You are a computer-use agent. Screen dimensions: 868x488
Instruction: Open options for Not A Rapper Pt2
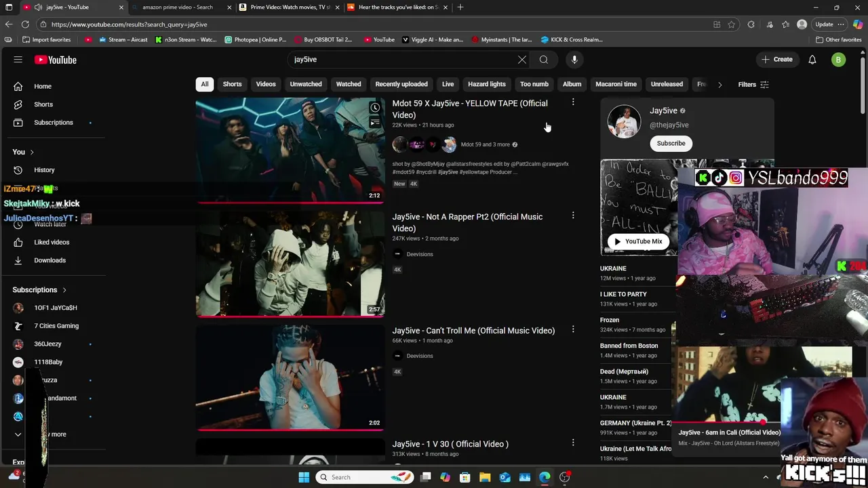pyautogui.click(x=573, y=215)
